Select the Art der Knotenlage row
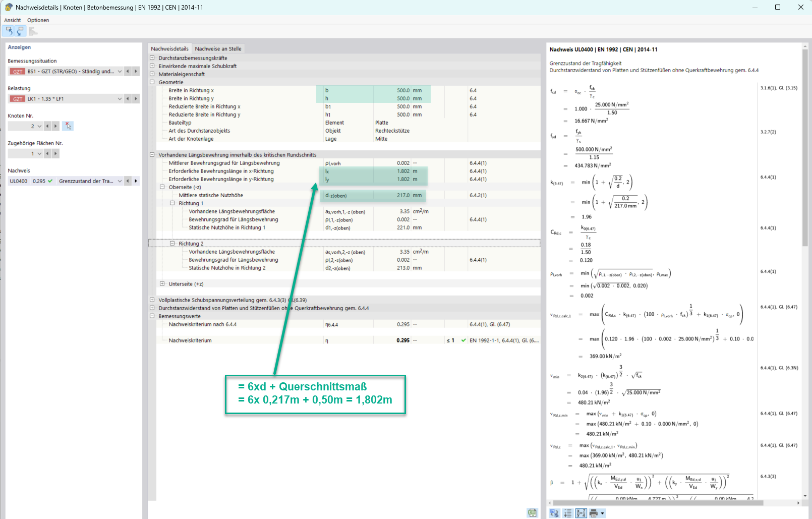 pos(349,139)
